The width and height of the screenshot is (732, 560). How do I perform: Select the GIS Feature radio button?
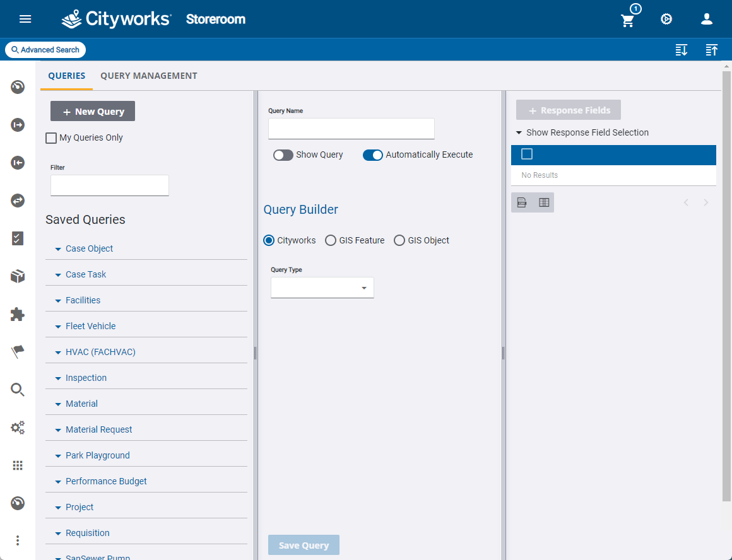(331, 240)
